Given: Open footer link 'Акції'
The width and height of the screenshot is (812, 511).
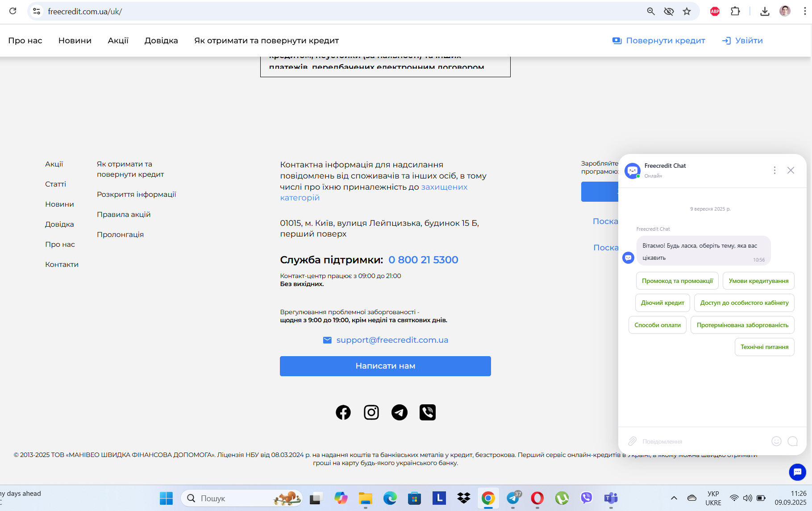Looking at the screenshot, I should (x=54, y=164).
